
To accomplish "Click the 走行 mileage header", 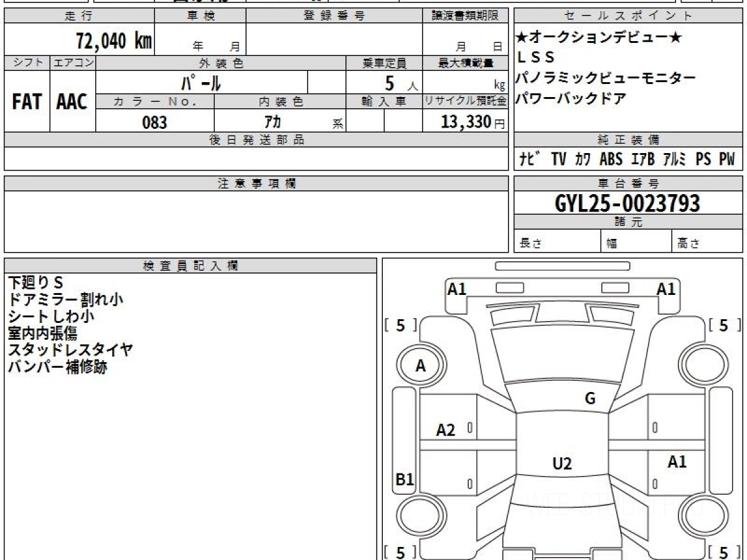I will click(78, 16).
